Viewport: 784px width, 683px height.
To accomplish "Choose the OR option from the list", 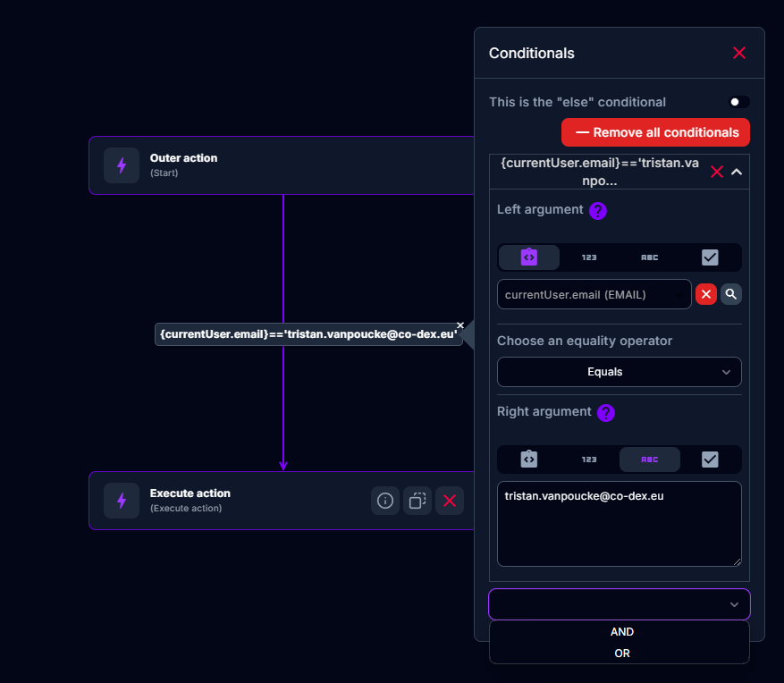I will [622, 653].
